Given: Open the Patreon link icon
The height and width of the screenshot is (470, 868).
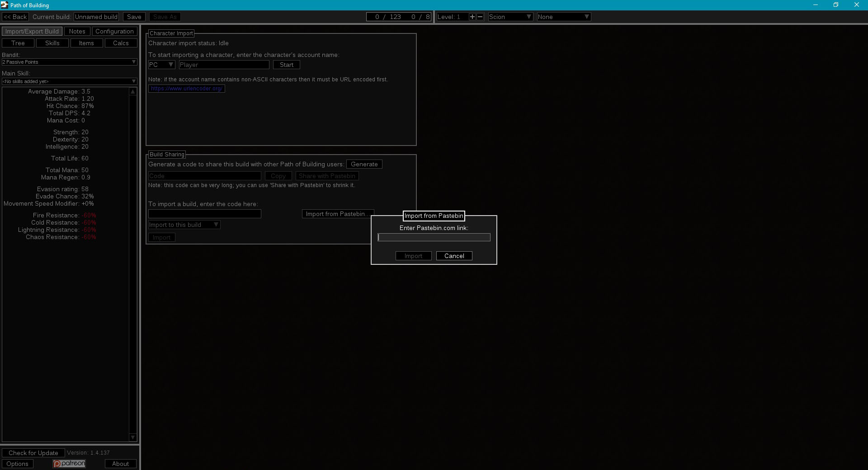Looking at the screenshot, I should [69, 464].
